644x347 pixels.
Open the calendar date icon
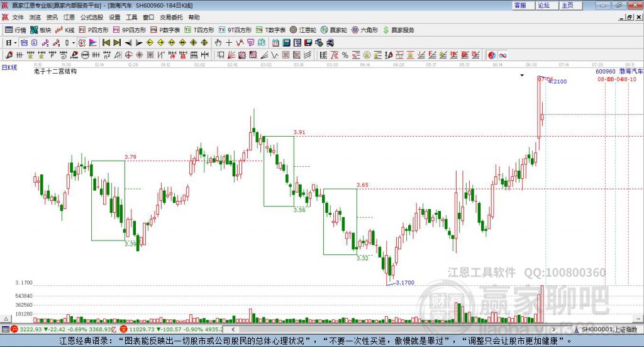tap(275, 43)
